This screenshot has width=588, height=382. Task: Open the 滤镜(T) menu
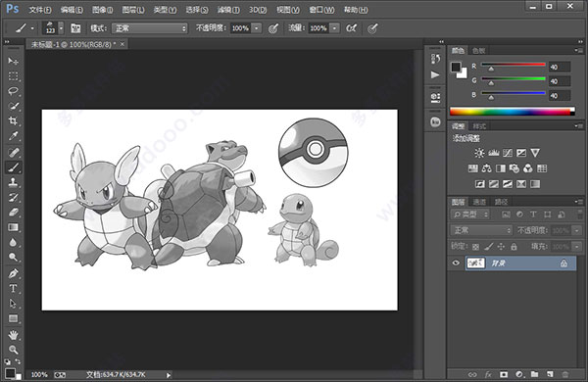point(228,10)
